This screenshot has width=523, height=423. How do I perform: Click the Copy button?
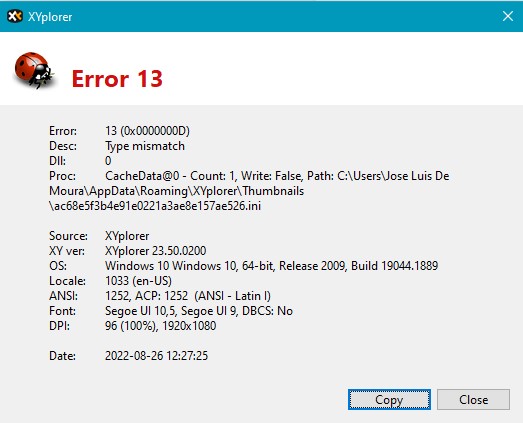[x=389, y=399]
